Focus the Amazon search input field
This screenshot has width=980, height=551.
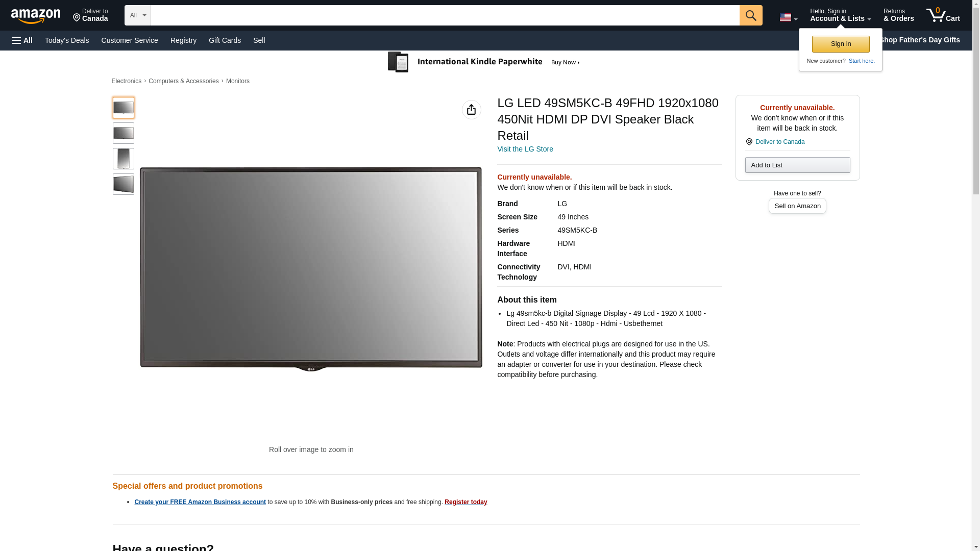444,15
